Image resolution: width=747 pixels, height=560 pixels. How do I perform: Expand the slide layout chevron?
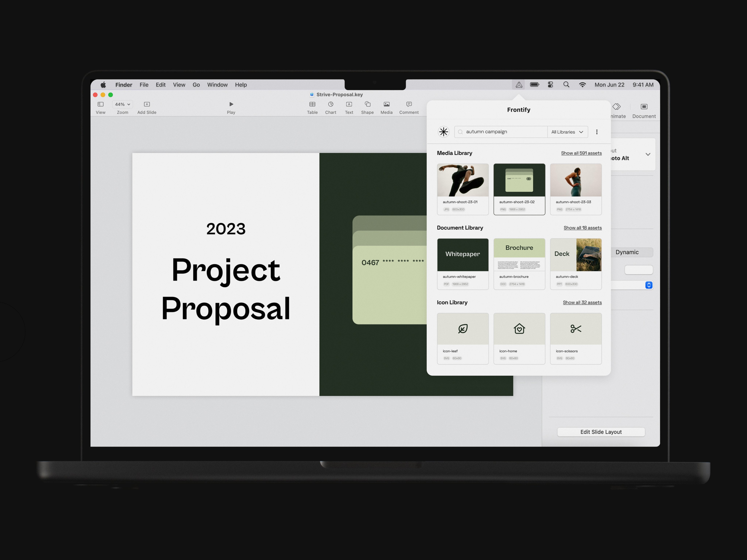(648, 154)
